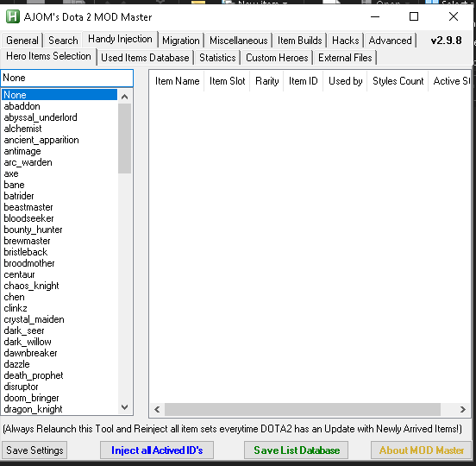
Task: Pick dazzle from the hero list
Action: [60, 364]
